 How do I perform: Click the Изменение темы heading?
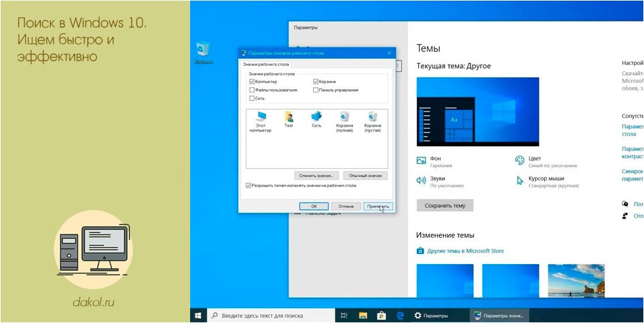coord(445,235)
